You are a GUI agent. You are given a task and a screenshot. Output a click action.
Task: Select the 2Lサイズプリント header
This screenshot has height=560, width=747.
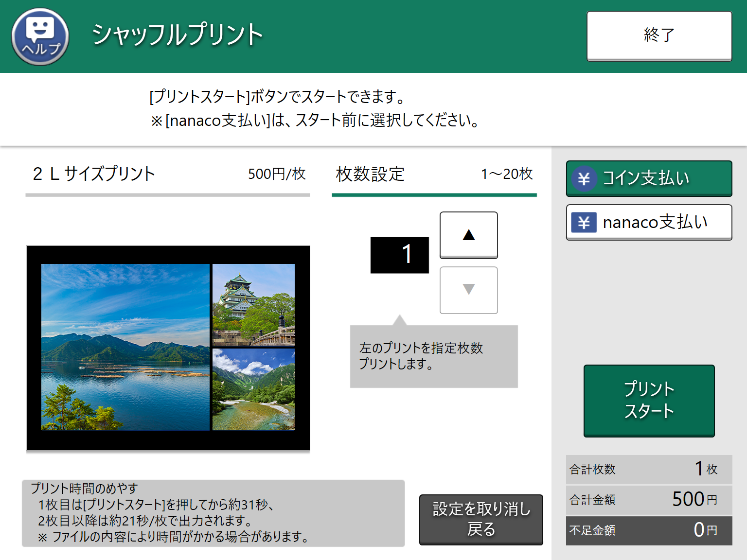click(167, 174)
